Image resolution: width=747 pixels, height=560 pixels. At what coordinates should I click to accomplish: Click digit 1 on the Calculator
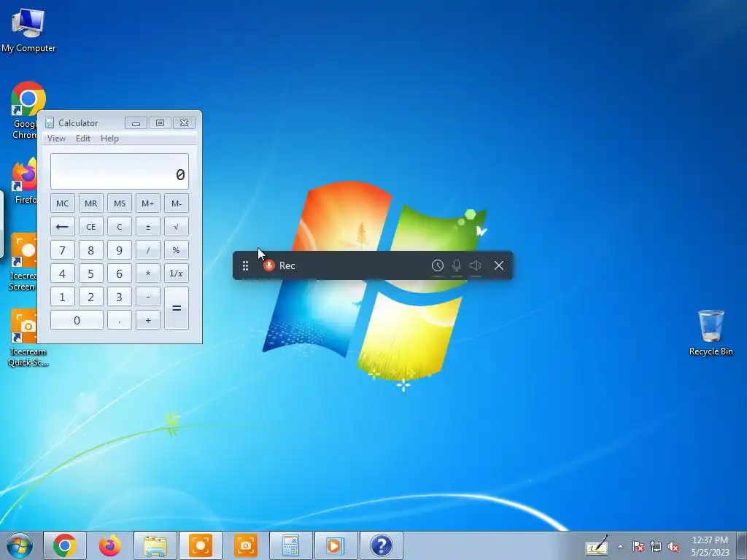click(x=63, y=297)
